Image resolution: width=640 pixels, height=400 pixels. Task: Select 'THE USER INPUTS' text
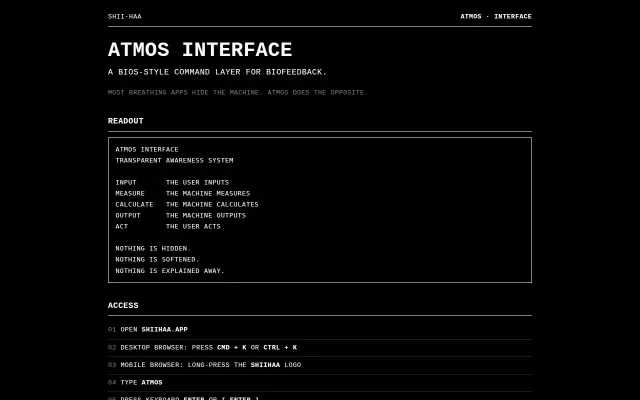pyautogui.click(x=198, y=183)
